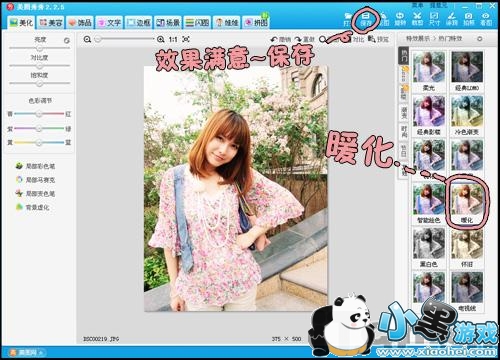
Task: Click the 美图网 icon in the bottom bar
Action: 27,352
